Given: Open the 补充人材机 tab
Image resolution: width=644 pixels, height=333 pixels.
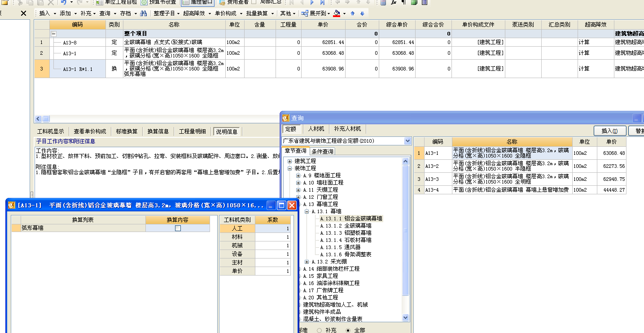Looking at the screenshot, I should [347, 129].
